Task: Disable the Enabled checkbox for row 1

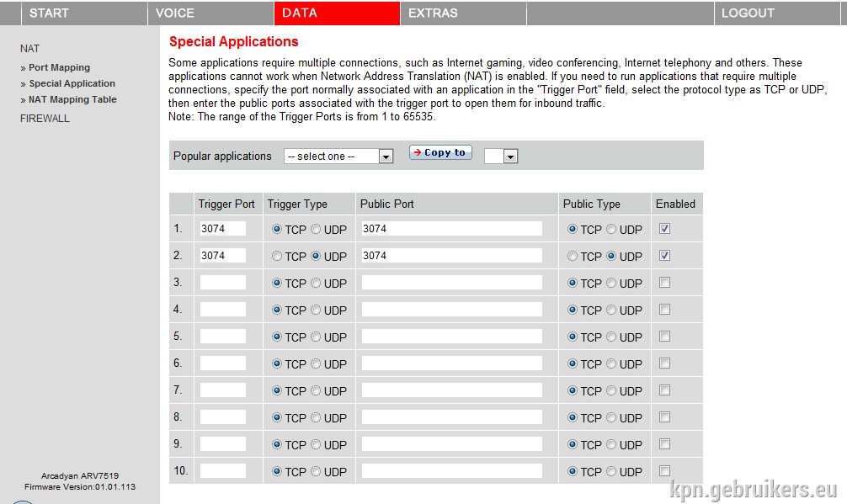Action: pyautogui.click(x=664, y=228)
